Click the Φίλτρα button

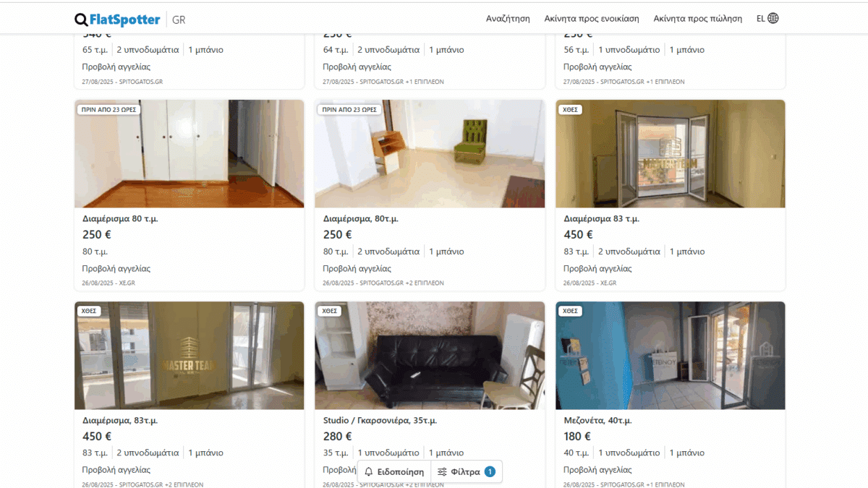click(467, 472)
